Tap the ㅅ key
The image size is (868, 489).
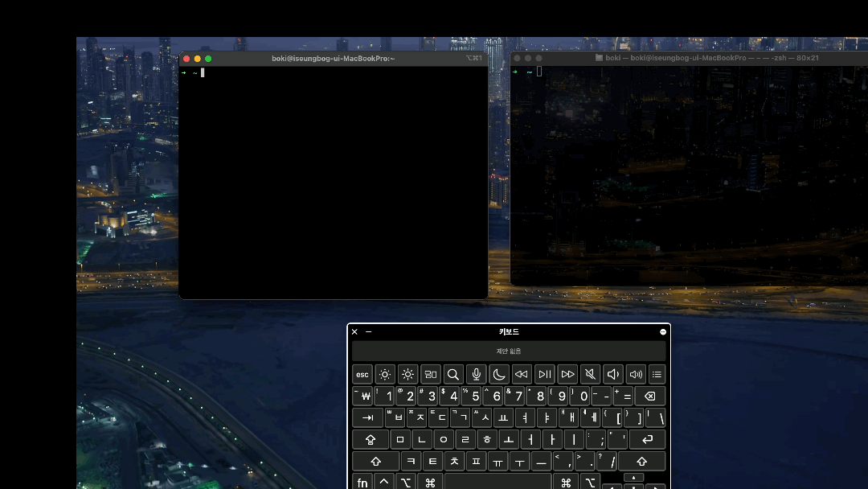481,417
